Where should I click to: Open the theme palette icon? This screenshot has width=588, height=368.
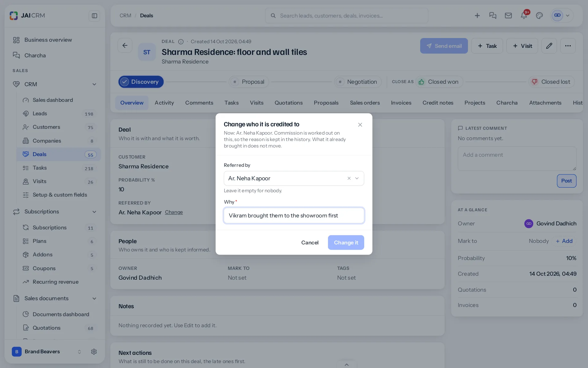(539, 16)
